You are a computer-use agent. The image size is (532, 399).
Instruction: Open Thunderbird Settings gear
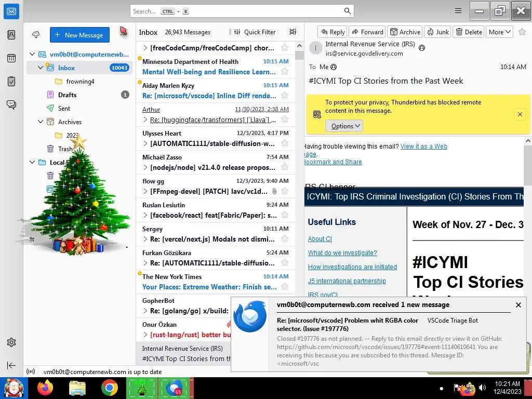[x=11, y=342]
